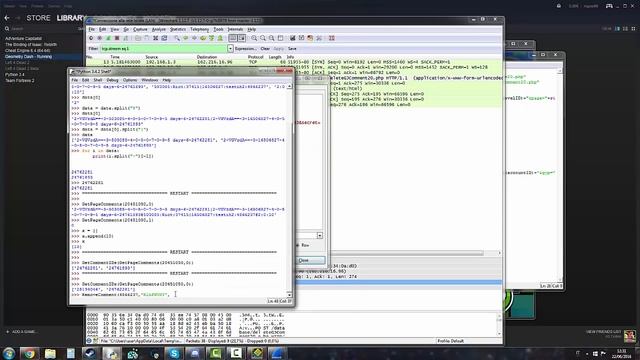
Task: Open Wireshark coloring rules icon
Action: (x=310, y=38)
